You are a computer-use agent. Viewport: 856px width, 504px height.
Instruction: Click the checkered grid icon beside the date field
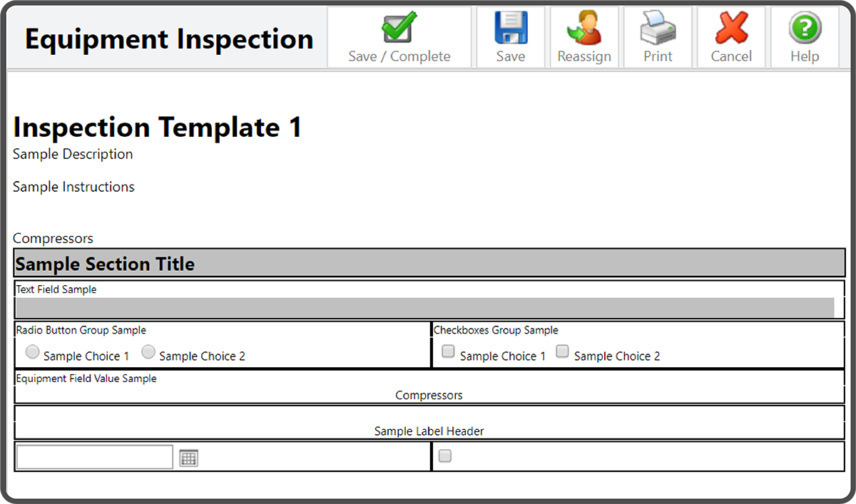click(188, 457)
